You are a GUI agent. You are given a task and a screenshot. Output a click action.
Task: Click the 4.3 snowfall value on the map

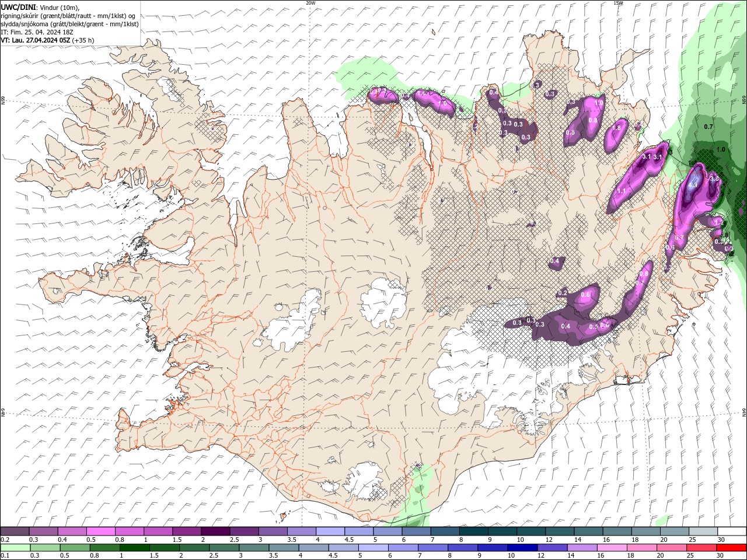coord(693,185)
